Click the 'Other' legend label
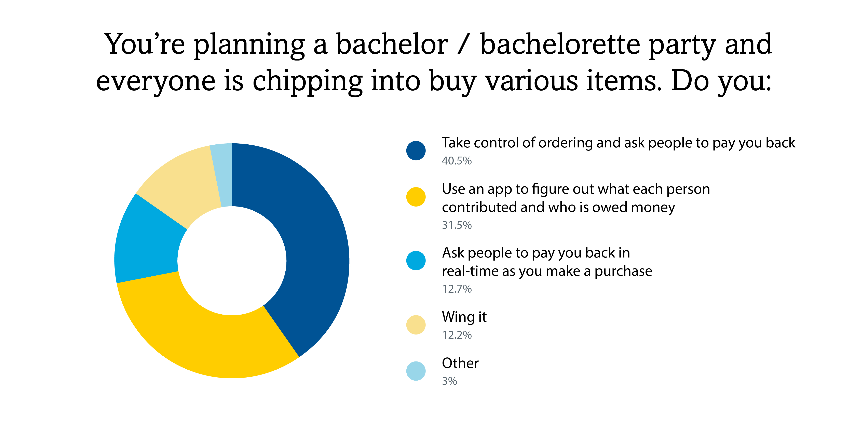Image resolution: width=868 pixels, height=435 pixels. click(460, 363)
